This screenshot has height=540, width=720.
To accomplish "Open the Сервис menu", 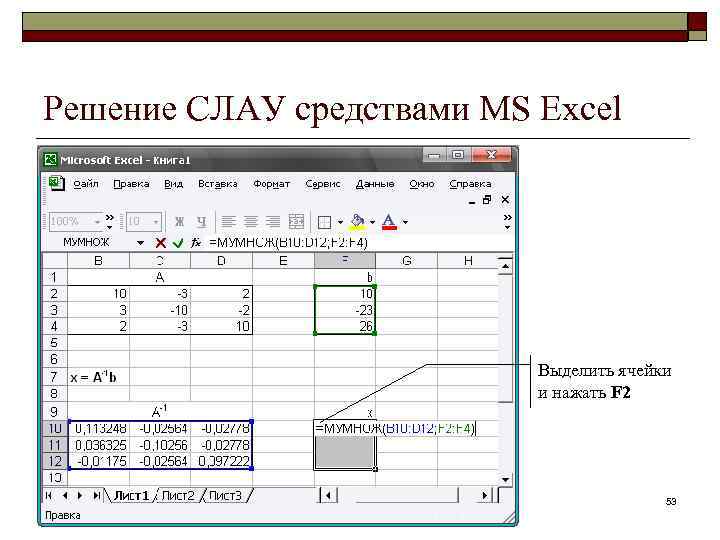I will click(x=323, y=184).
